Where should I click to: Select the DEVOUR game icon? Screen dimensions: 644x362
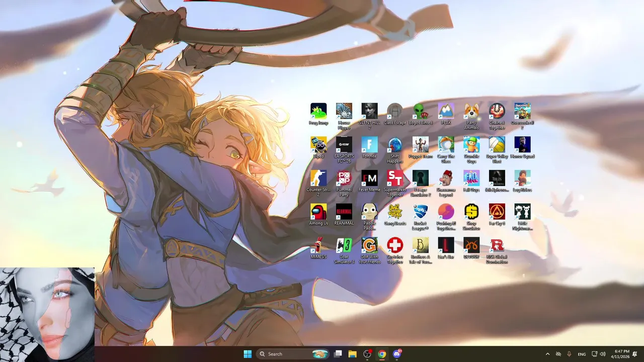471,248
